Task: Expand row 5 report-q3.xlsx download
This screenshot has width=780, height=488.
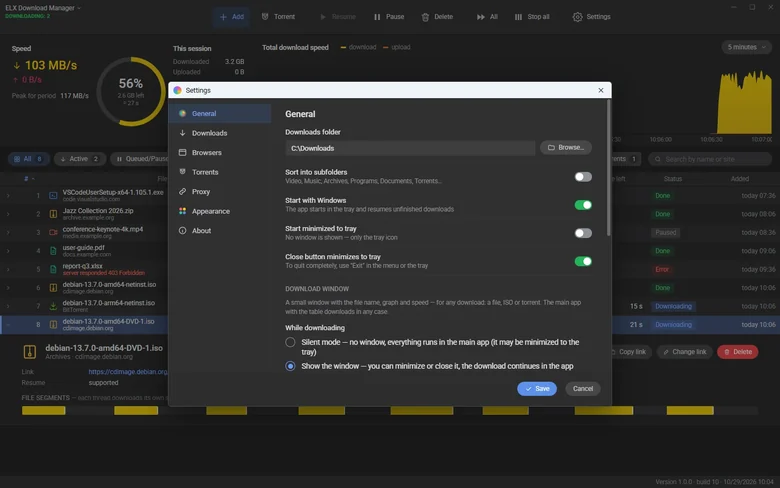Action: (x=8, y=269)
